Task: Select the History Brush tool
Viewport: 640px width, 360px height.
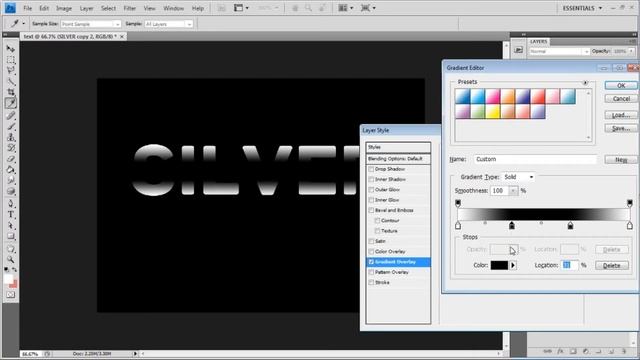Action: click(x=11, y=148)
